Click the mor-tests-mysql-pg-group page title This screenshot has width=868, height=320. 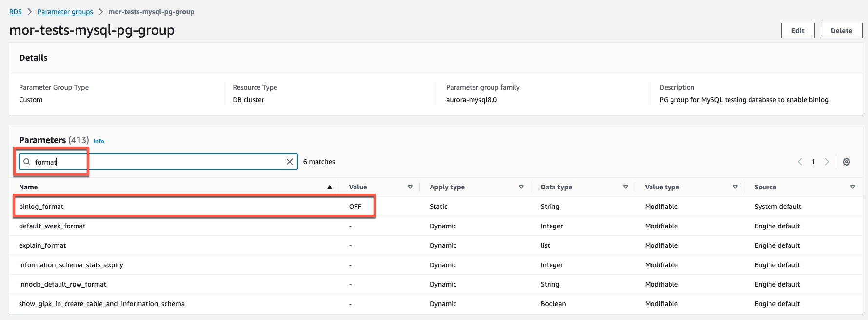point(92,30)
